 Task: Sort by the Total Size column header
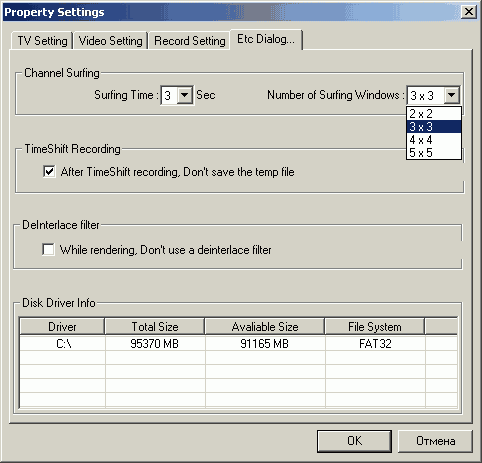[155, 326]
